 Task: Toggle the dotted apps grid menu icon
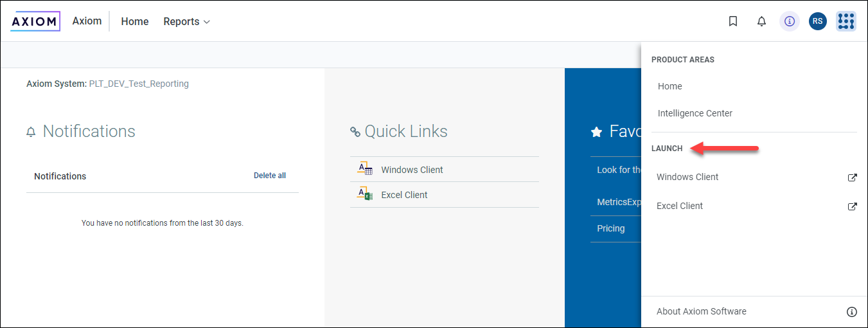tap(846, 21)
